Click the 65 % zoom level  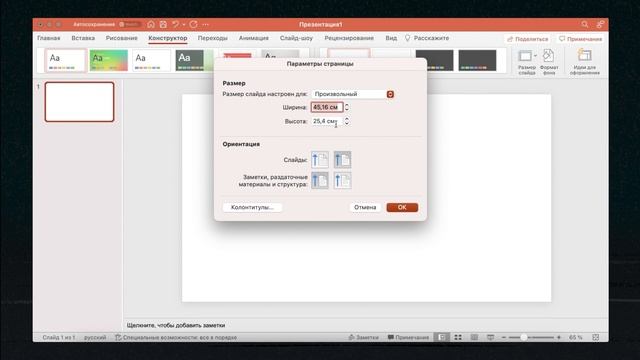576,338
